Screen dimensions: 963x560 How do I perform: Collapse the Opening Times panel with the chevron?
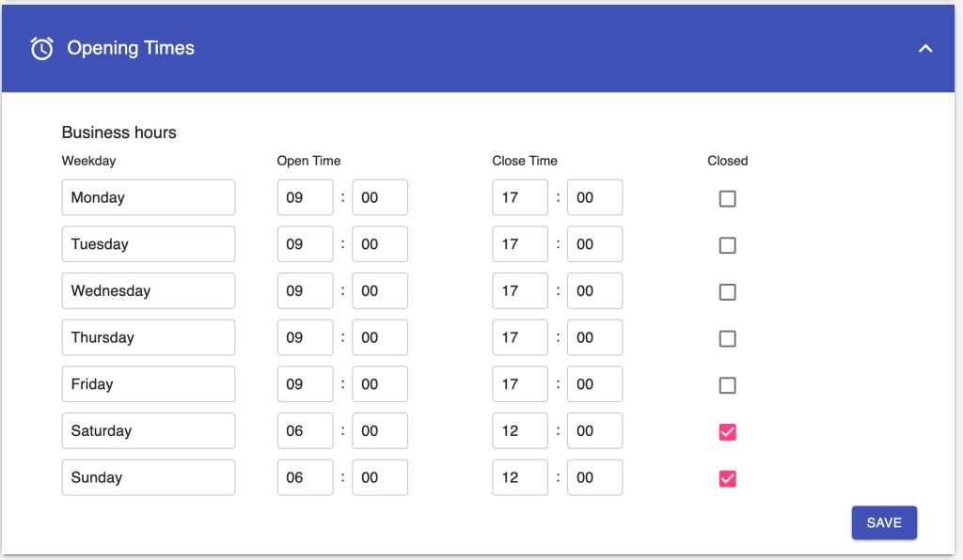coord(925,49)
